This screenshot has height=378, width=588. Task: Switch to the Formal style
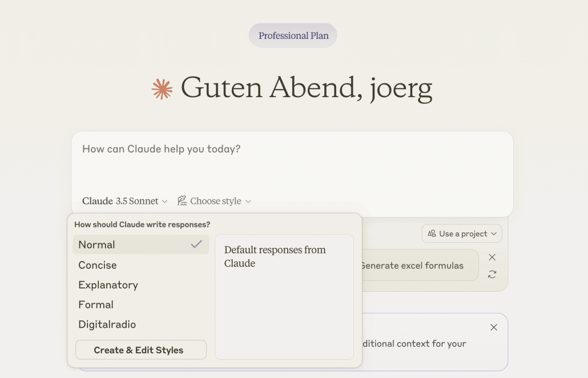pyautogui.click(x=96, y=305)
